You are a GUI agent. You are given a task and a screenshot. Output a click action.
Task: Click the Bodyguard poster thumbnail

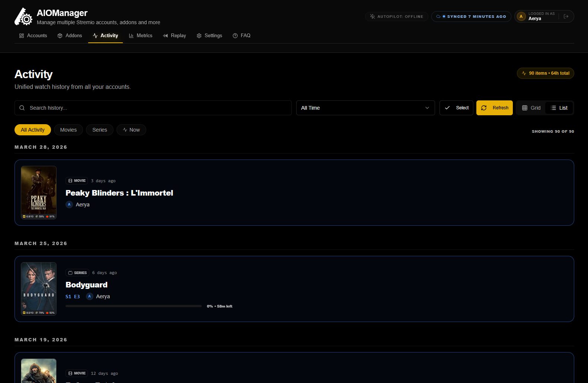coord(39,289)
